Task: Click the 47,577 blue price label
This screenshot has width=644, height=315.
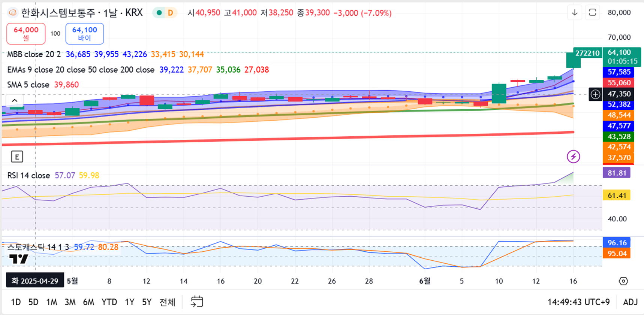Action: 619,126
